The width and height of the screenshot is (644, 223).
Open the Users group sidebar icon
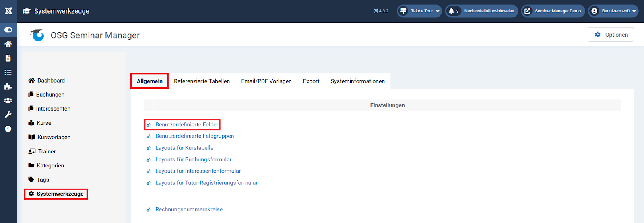coord(8,101)
